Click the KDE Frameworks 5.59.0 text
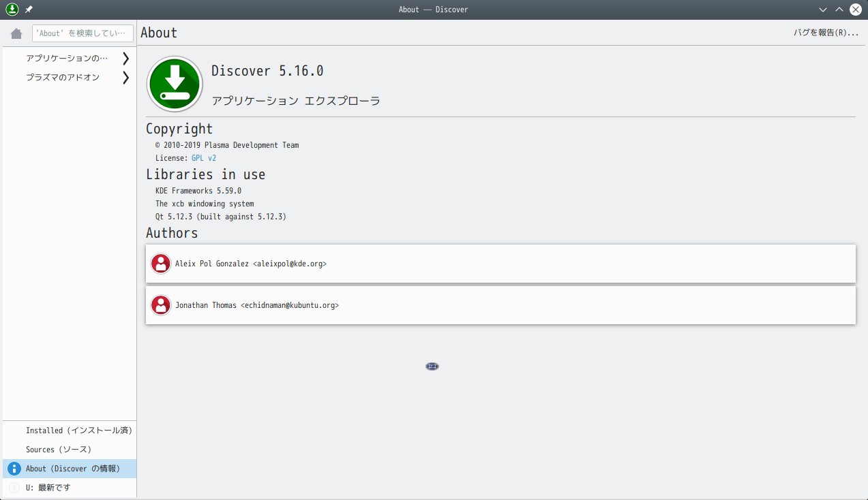Screen dimensions: 868x500 pos(198,191)
